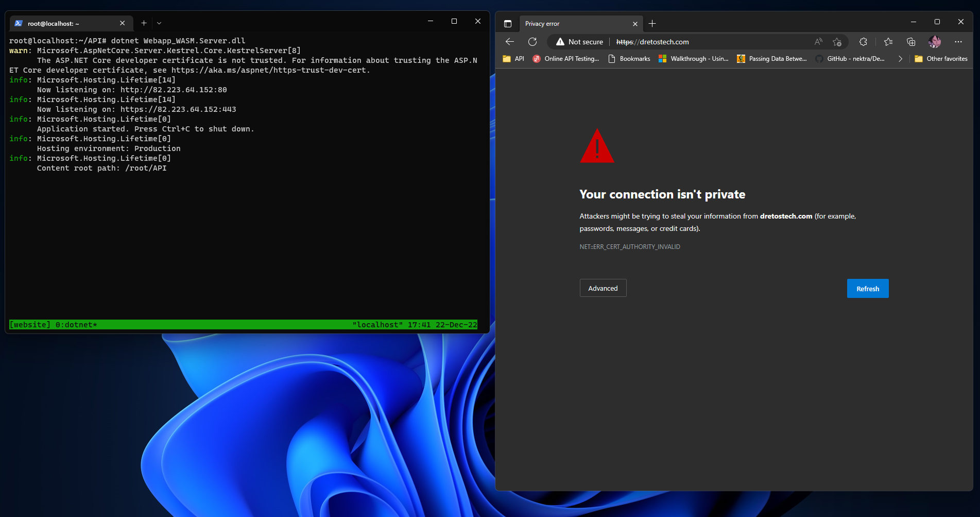
Task: Click the "Content root path: /root/API" line
Action: (x=102, y=168)
